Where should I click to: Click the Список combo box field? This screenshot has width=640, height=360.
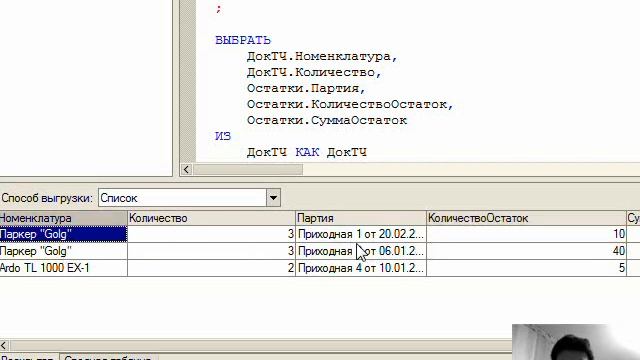click(x=182, y=198)
